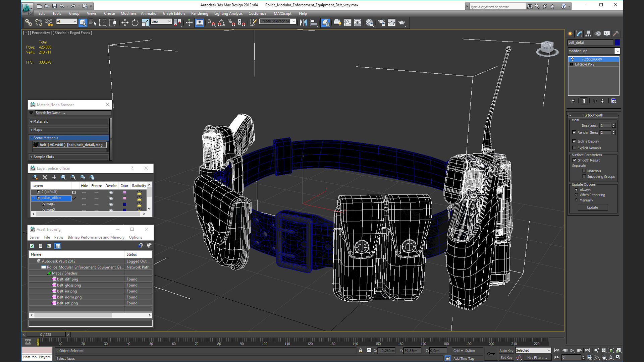The image size is (644, 362).
Task: Activate the Select Object tool
Action: [83, 22]
